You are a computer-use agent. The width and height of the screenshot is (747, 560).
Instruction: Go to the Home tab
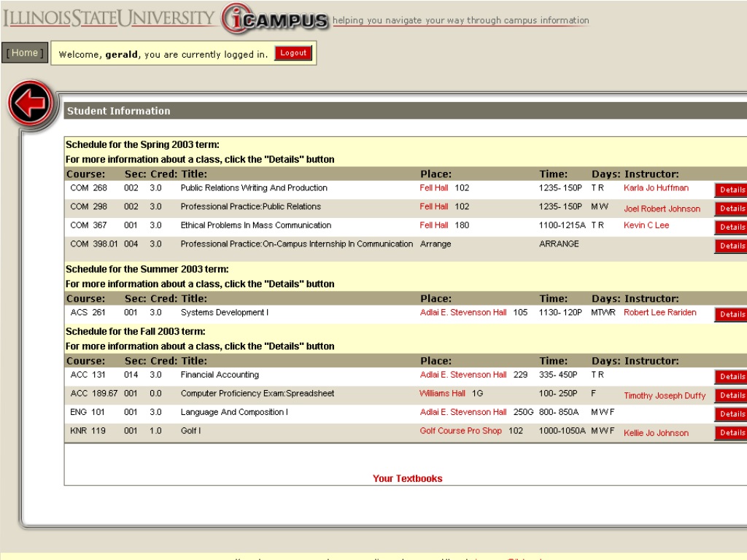point(25,52)
